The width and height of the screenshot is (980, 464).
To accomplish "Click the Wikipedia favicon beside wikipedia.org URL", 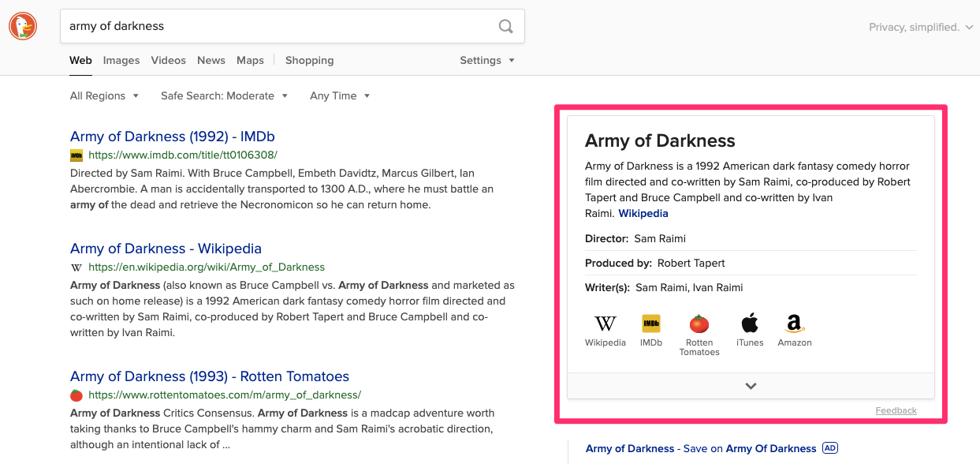I will click(x=76, y=268).
